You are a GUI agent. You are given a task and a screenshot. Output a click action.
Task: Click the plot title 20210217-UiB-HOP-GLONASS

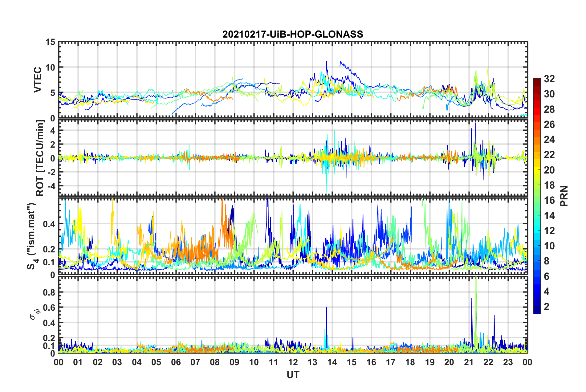click(293, 34)
